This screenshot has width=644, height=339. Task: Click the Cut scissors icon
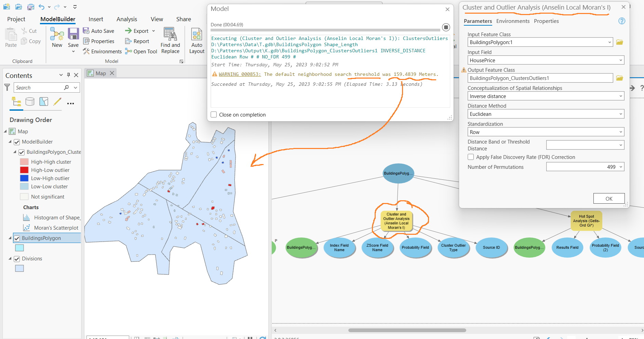coord(24,31)
